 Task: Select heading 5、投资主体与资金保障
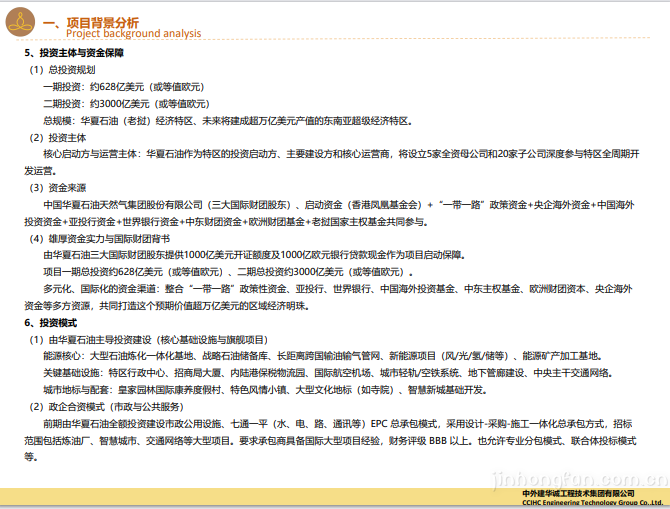[x=80, y=52]
